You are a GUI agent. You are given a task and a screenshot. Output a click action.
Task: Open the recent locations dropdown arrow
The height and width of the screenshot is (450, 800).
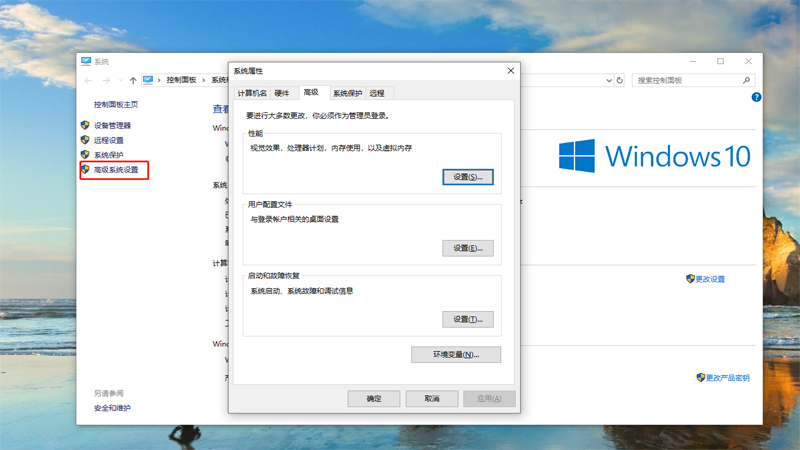[x=120, y=81]
